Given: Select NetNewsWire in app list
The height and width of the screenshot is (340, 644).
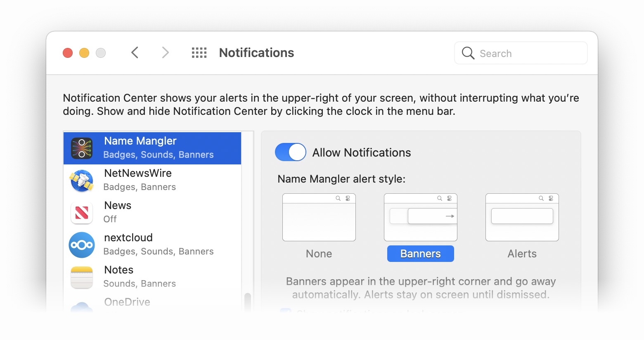Looking at the screenshot, I should (152, 181).
